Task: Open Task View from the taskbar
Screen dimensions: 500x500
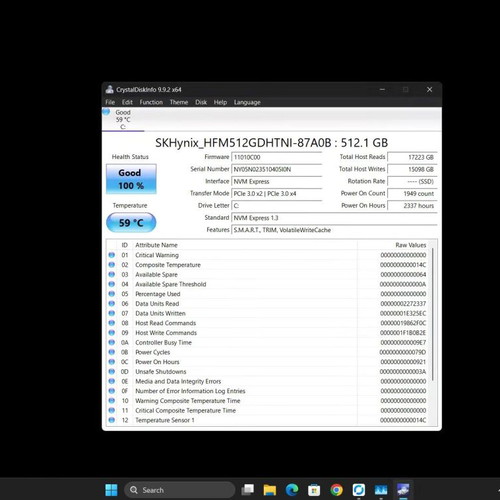Action: pyautogui.click(x=248, y=490)
